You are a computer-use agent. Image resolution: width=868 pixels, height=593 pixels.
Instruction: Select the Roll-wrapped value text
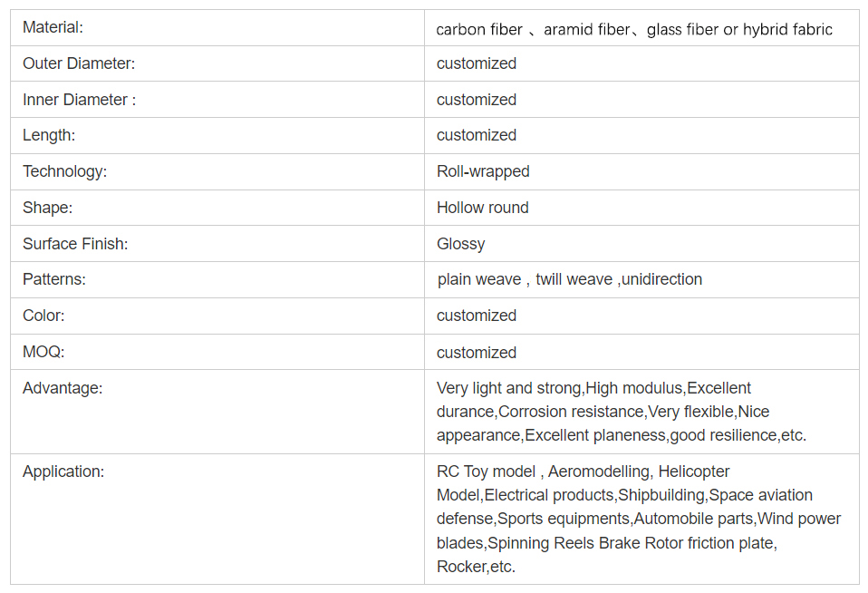pyautogui.click(x=483, y=171)
